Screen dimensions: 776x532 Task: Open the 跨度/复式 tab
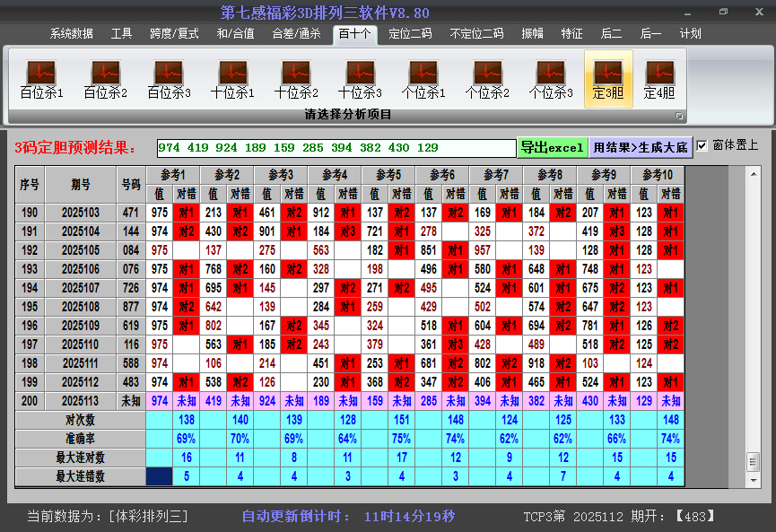click(x=174, y=34)
